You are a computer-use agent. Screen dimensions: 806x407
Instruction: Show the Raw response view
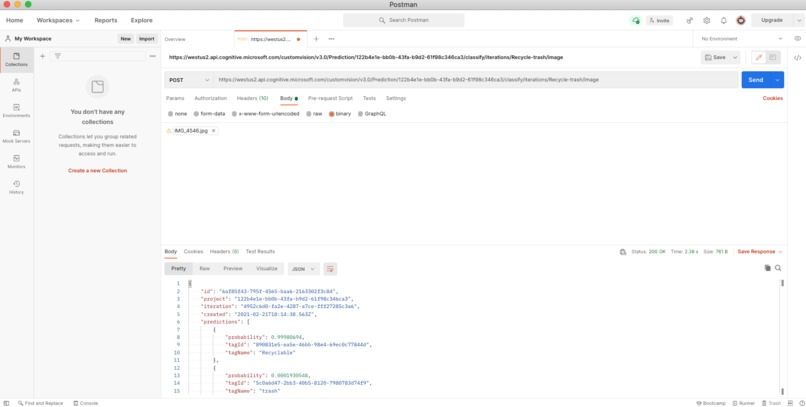click(x=205, y=269)
